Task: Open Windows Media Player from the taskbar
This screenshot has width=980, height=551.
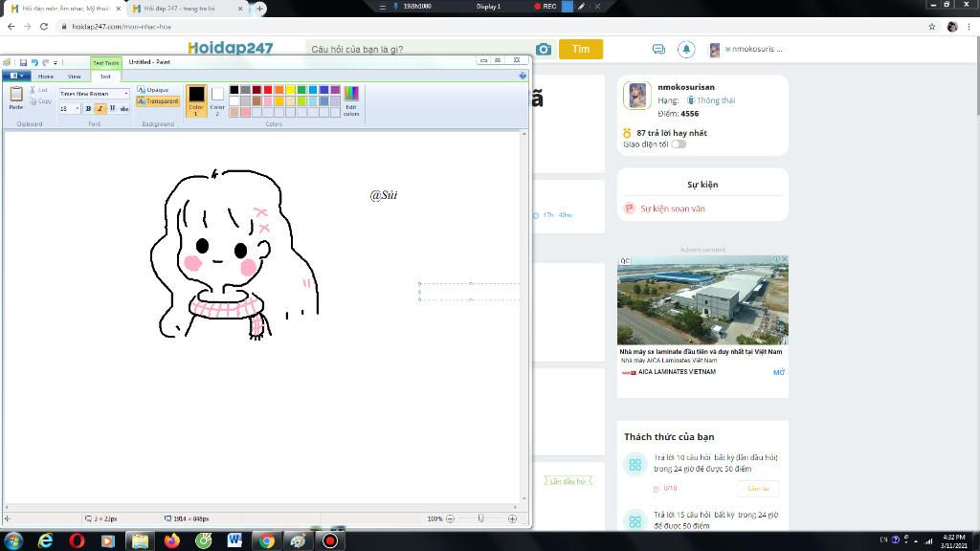Action: 108,540
